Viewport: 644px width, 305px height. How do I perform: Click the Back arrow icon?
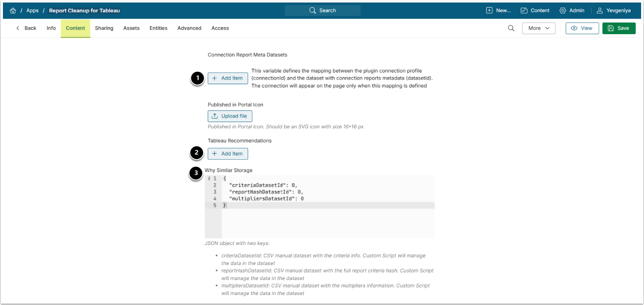click(x=18, y=28)
